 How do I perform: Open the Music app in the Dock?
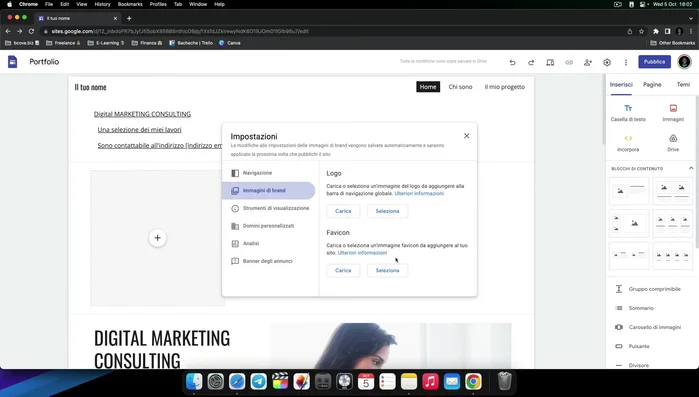tap(430, 381)
